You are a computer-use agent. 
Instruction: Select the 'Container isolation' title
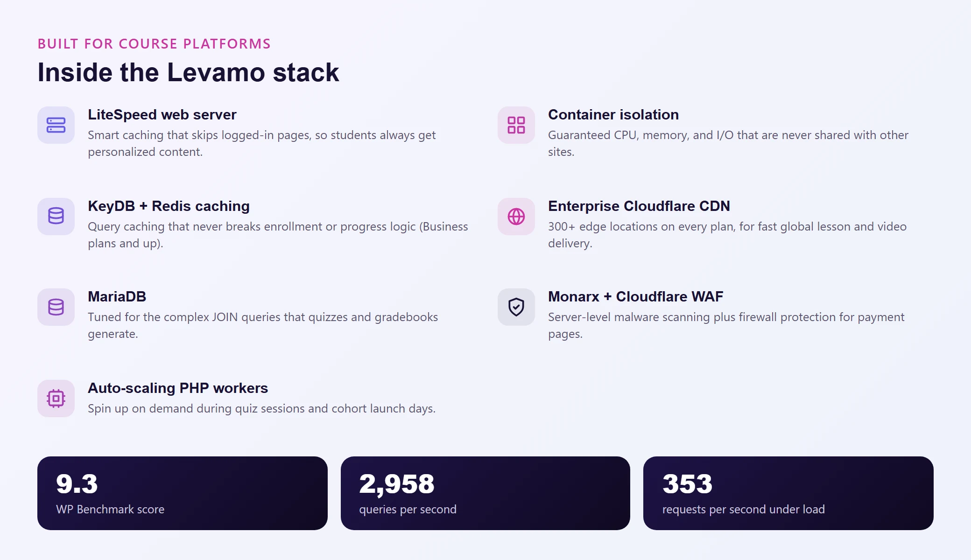click(x=613, y=115)
